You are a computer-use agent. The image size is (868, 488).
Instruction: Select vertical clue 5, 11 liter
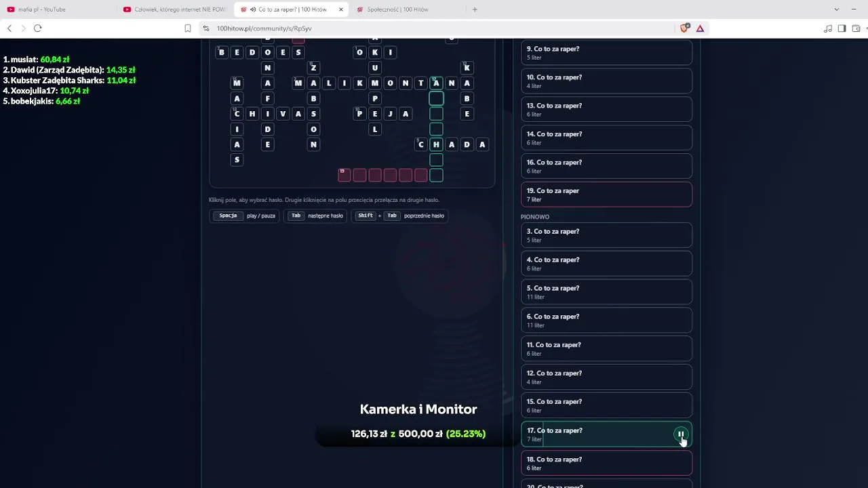click(606, 292)
